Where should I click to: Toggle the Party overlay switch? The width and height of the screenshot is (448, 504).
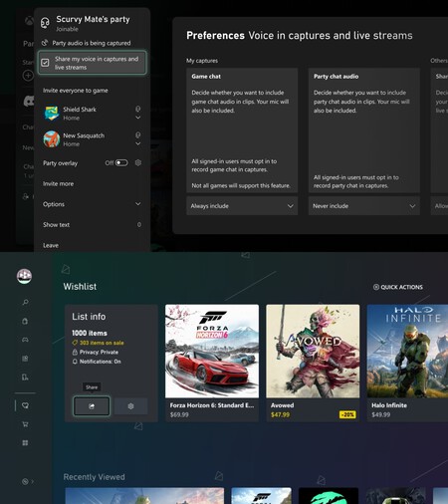pos(121,162)
